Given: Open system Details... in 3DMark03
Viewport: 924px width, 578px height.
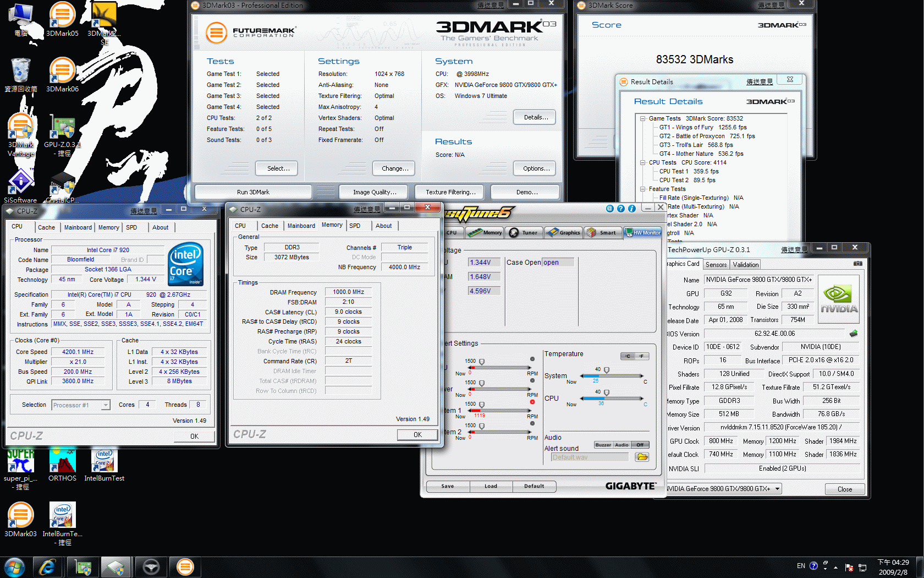Looking at the screenshot, I should (535, 117).
